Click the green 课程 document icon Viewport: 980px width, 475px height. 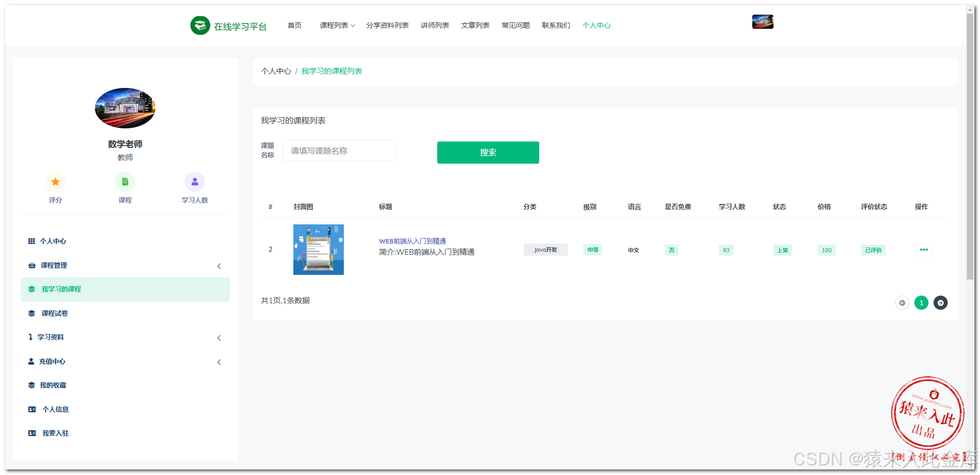(125, 181)
